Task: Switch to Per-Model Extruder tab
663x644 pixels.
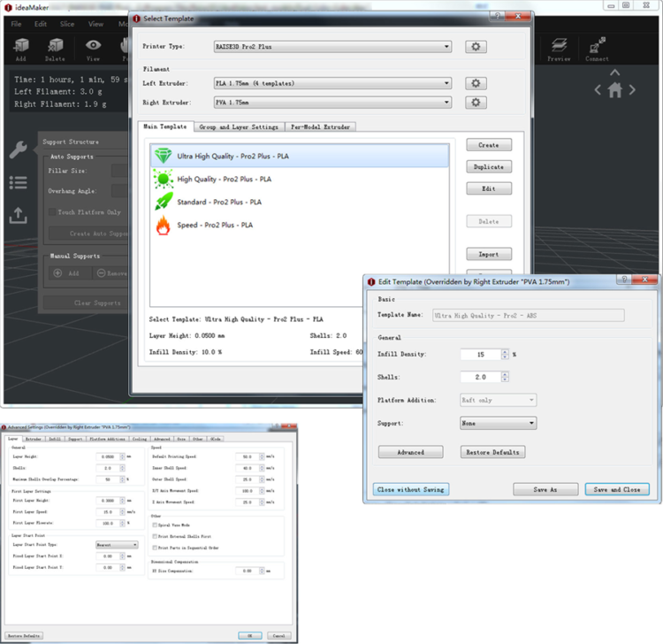Action: (x=320, y=126)
